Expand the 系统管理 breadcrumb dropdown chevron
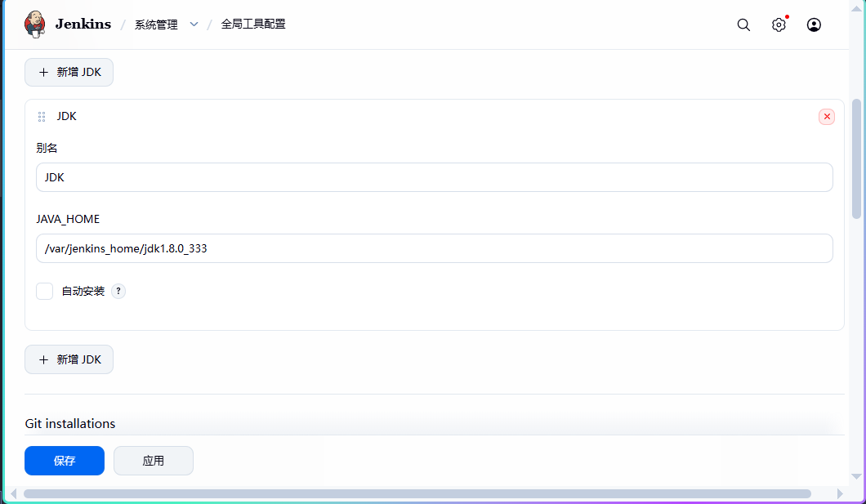 pos(194,25)
